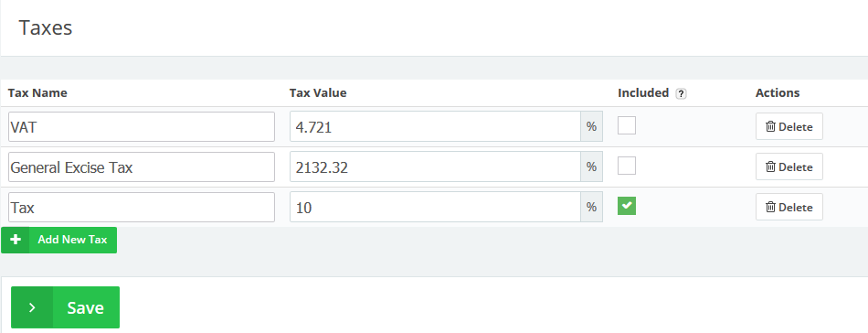Click the help icon next to Included
Screen dimensions: 868x333
pyautogui.click(x=682, y=94)
